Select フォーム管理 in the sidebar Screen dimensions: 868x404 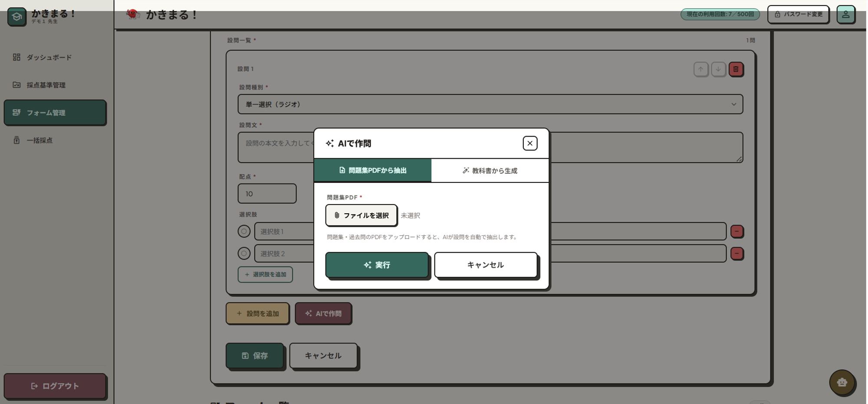[55, 113]
